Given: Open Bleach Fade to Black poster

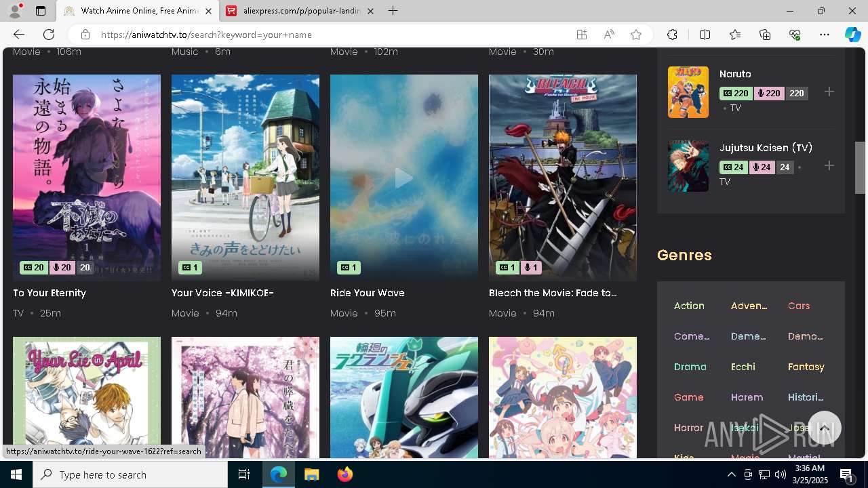Looking at the screenshot, I should 563,178.
